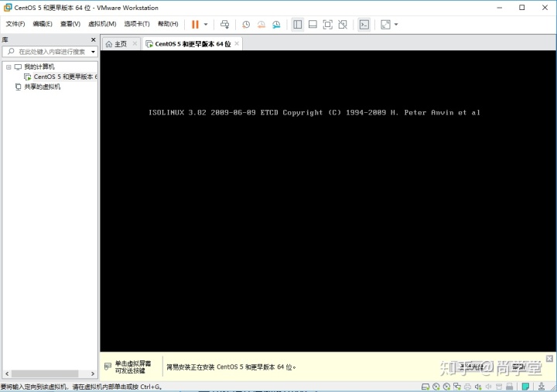Click the hard disk status bar icon
Screen dimensions: 557x392
[425, 387]
